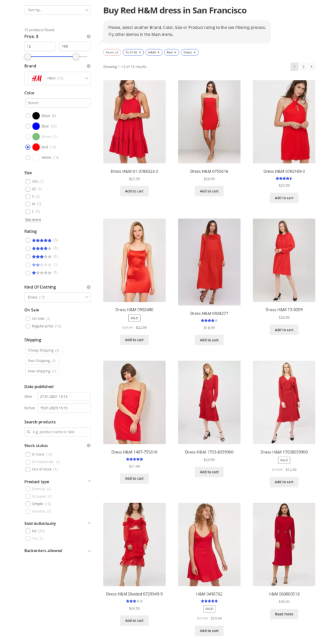Screen dimensions: 336x644
Task: Check the XXS size checkbox
Action: (28, 182)
